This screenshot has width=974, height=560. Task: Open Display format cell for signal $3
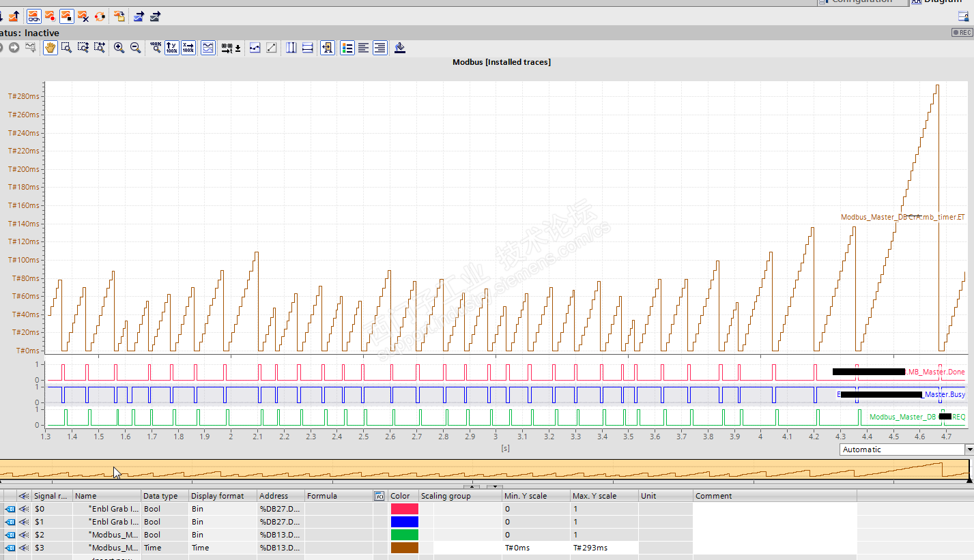coord(223,548)
